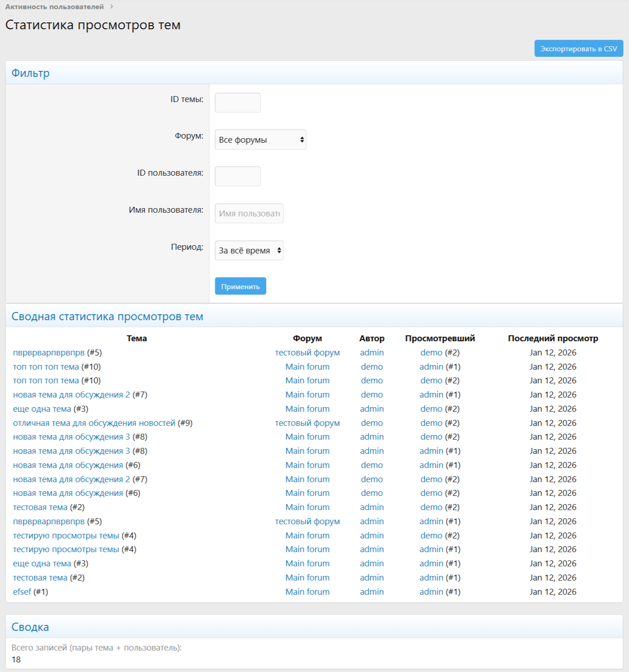The image size is (629, 672).
Task: Click the Имя пользователя text field
Action: click(x=249, y=214)
